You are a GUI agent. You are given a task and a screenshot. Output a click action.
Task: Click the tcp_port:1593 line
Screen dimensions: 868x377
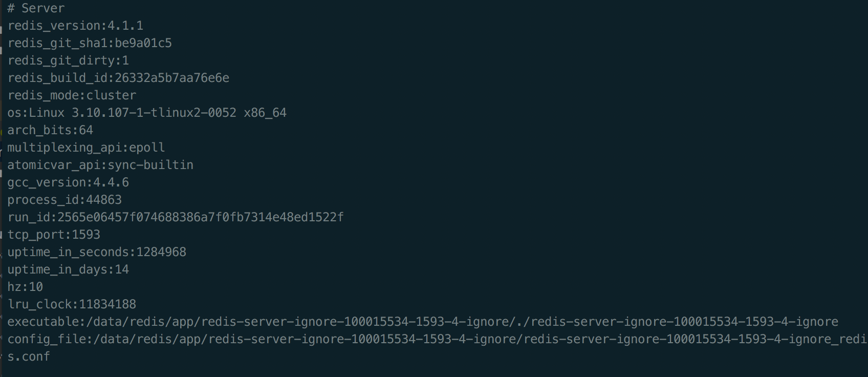pyautogui.click(x=54, y=235)
